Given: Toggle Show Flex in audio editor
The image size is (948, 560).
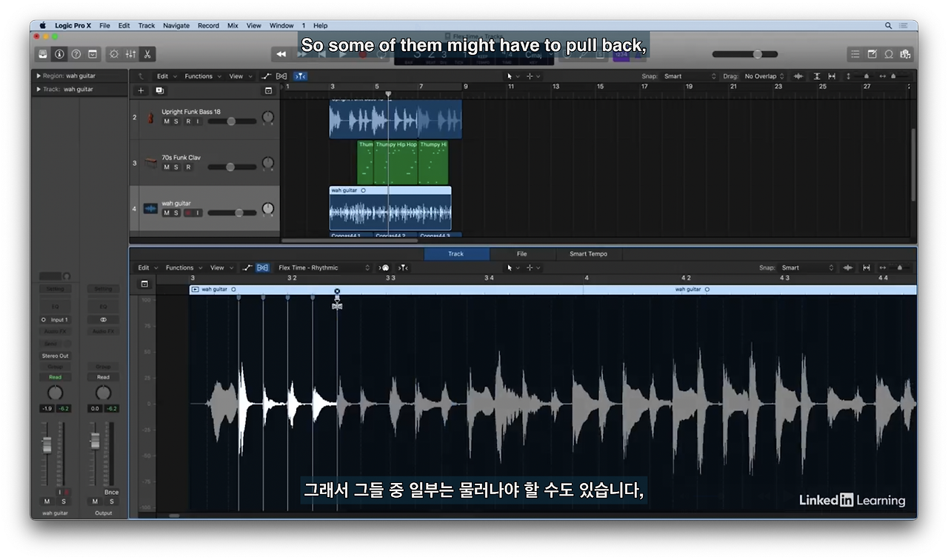Looking at the screenshot, I should [262, 267].
